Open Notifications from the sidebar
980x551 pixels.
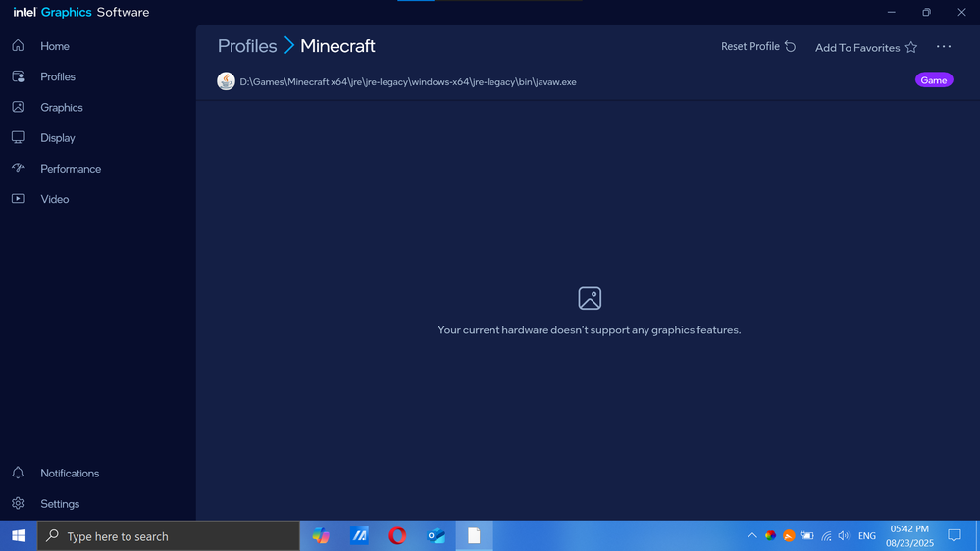coord(70,473)
